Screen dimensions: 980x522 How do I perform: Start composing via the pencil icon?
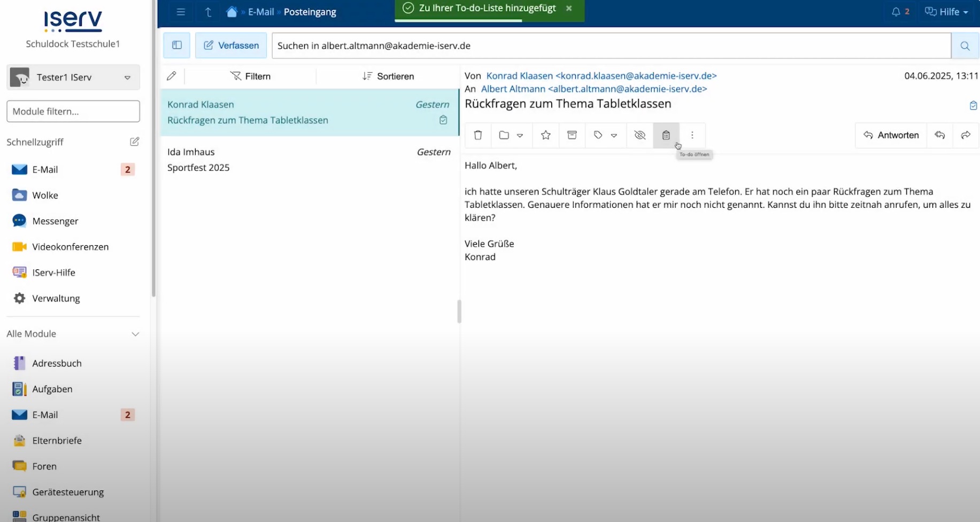click(x=171, y=76)
